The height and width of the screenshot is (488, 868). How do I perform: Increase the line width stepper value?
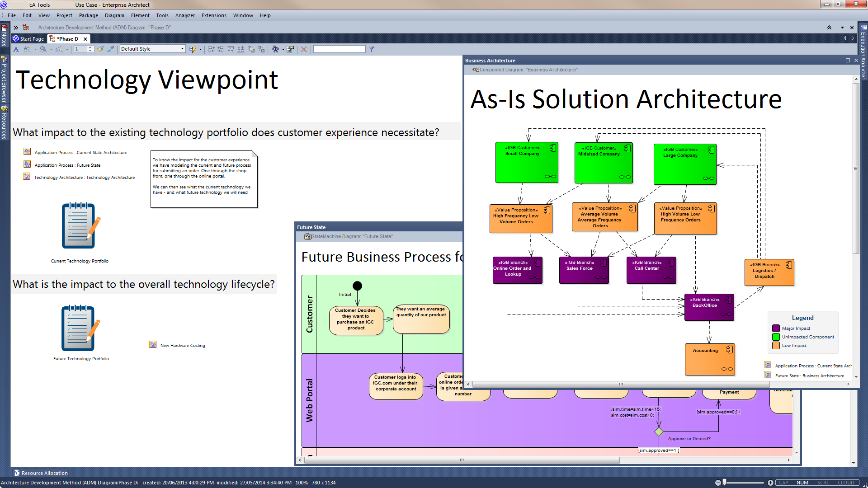[x=90, y=47]
